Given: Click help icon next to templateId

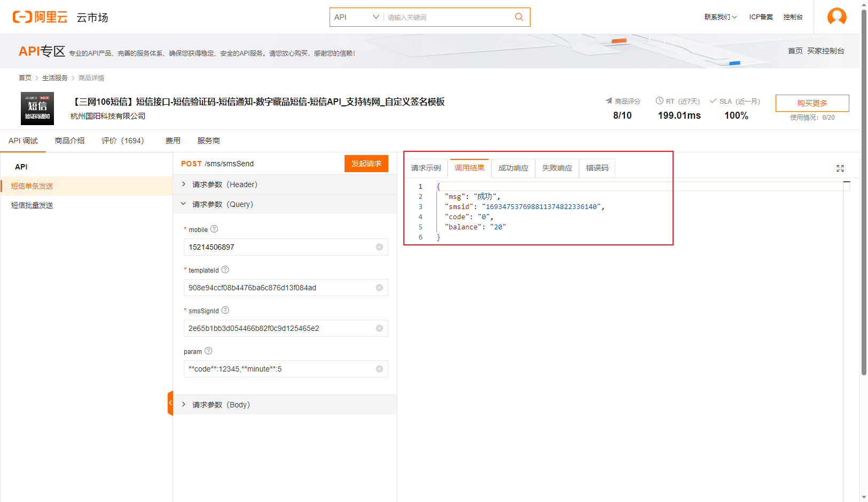Looking at the screenshot, I should pos(225,269).
